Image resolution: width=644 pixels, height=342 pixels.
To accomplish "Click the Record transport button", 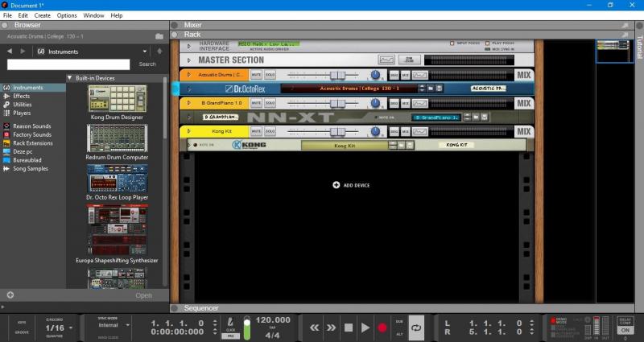I will (x=382, y=328).
